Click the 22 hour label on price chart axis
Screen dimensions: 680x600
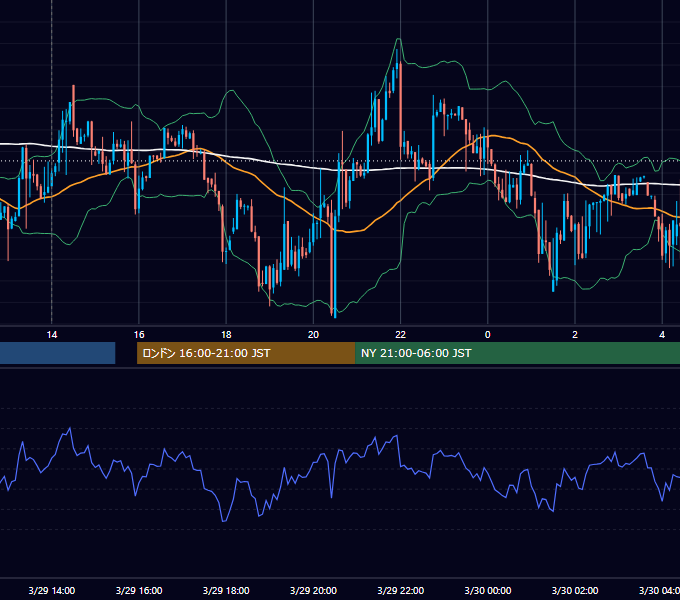click(x=400, y=335)
